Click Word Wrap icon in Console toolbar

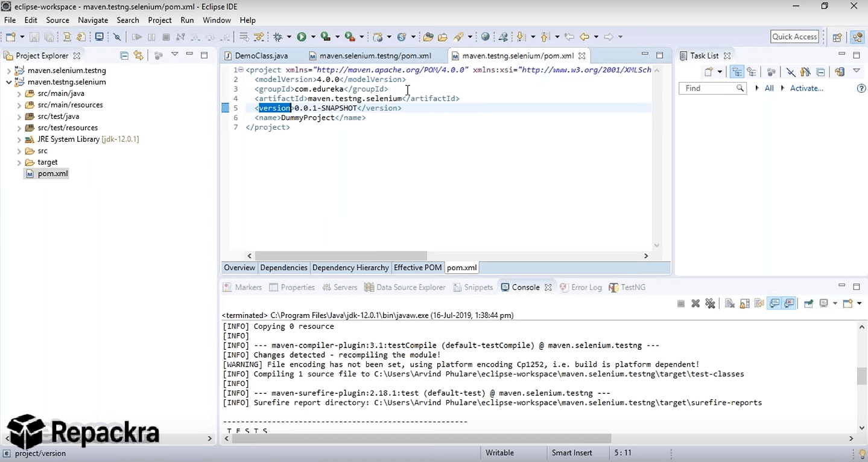click(x=759, y=303)
